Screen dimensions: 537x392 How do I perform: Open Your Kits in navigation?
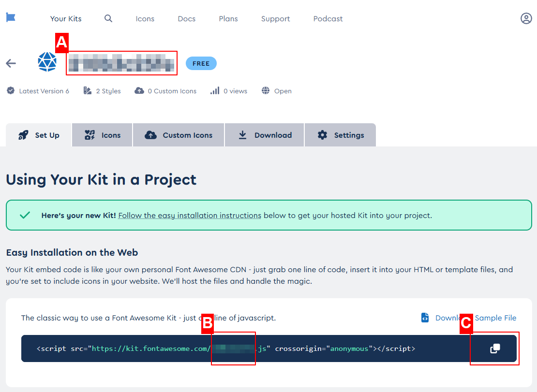point(66,19)
